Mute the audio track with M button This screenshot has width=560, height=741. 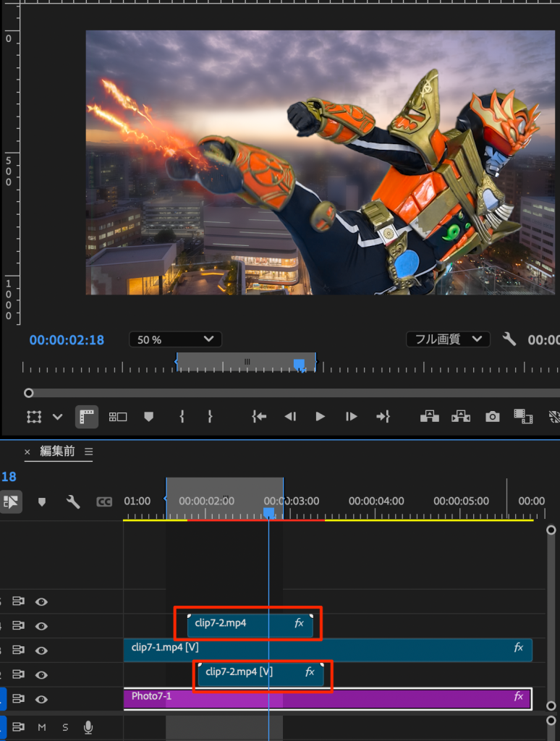[x=41, y=727]
